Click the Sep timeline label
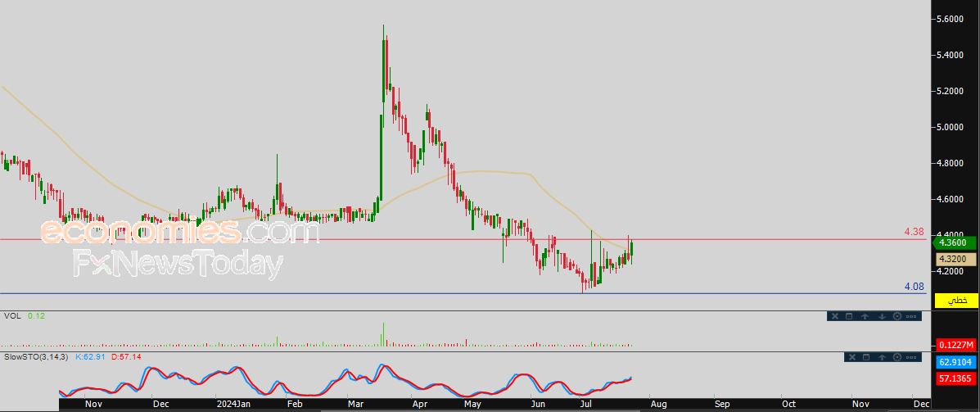Image resolution: width=980 pixels, height=412 pixels. tap(722, 404)
